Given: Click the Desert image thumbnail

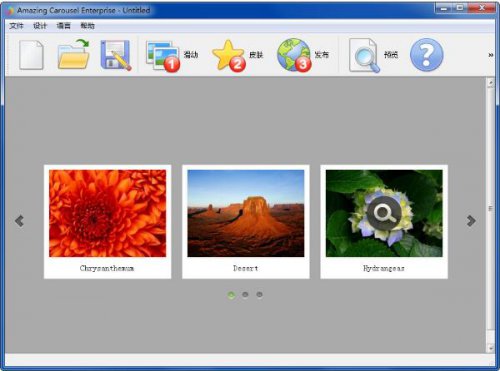Looking at the screenshot, I should (246, 213).
